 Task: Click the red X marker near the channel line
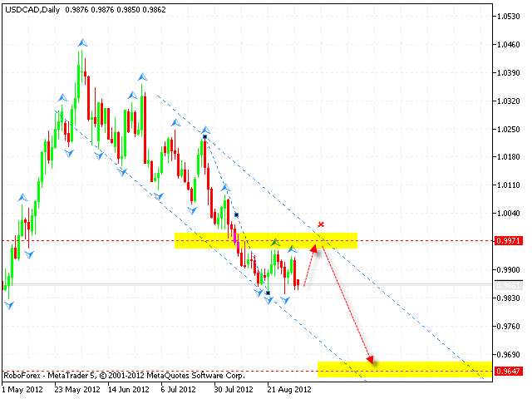(321, 224)
